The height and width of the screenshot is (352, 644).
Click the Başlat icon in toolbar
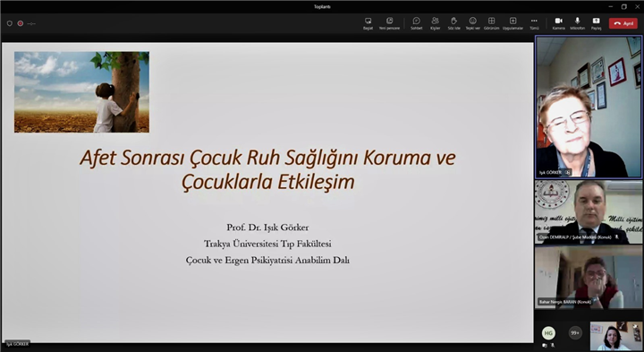click(368, 23)
